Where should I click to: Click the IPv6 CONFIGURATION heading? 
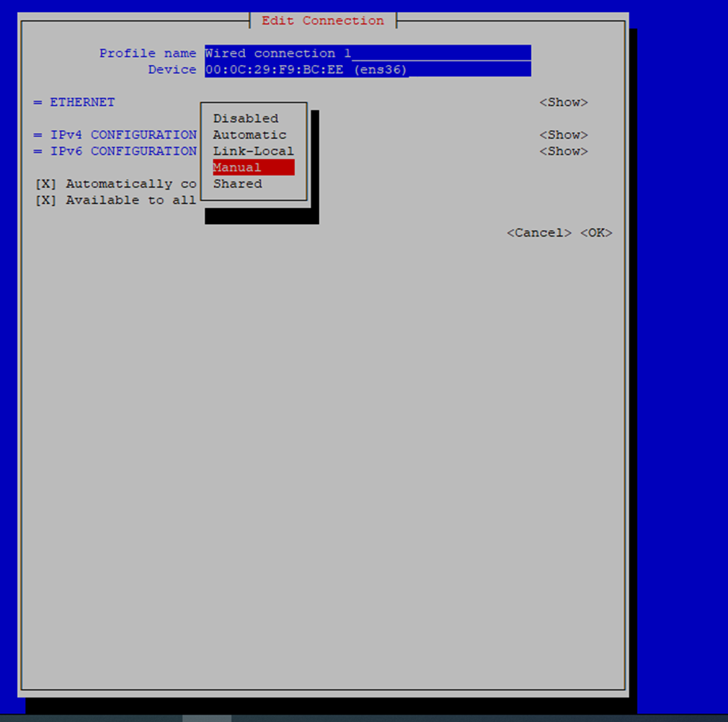[x=123, y=152]
